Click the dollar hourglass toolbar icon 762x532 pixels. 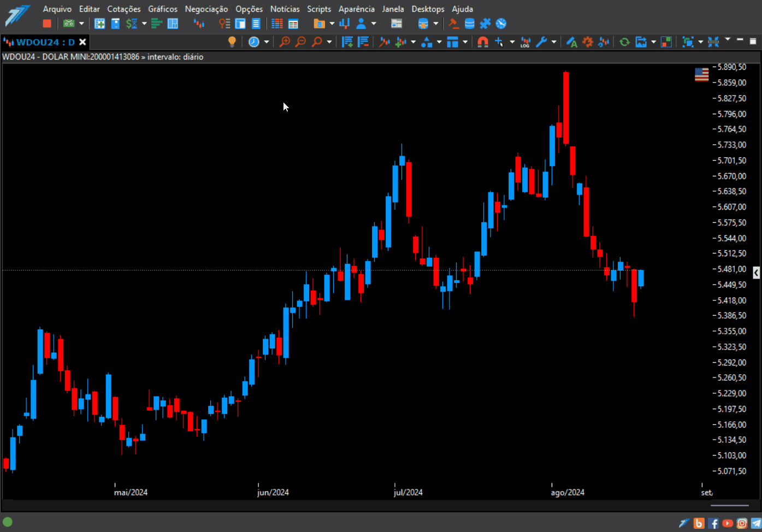click(132, 23)
